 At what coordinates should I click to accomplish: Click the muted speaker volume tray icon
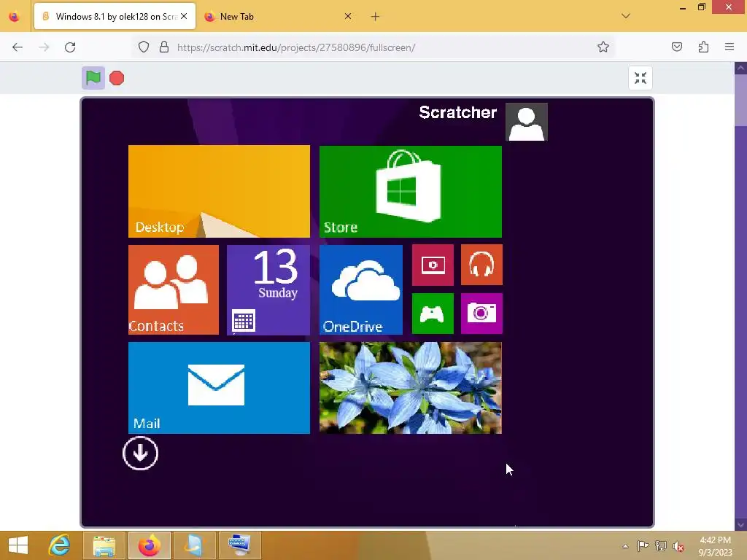[678, 546]
